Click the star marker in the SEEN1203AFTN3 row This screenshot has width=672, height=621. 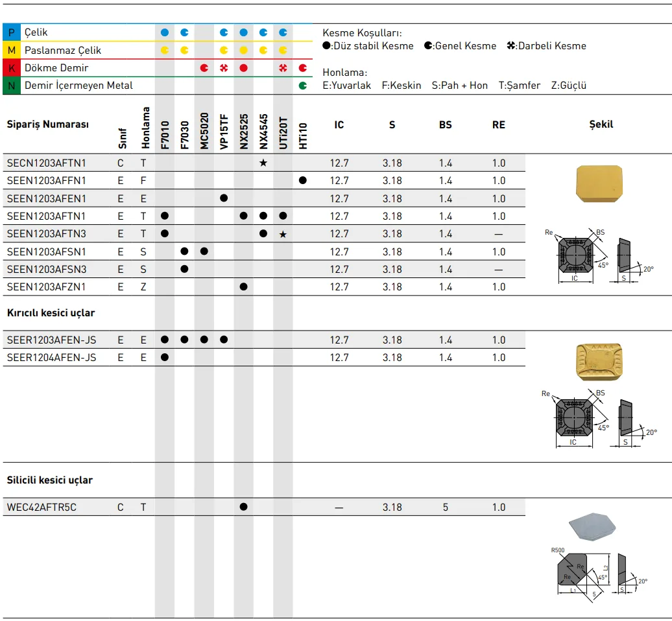point(283,233)
